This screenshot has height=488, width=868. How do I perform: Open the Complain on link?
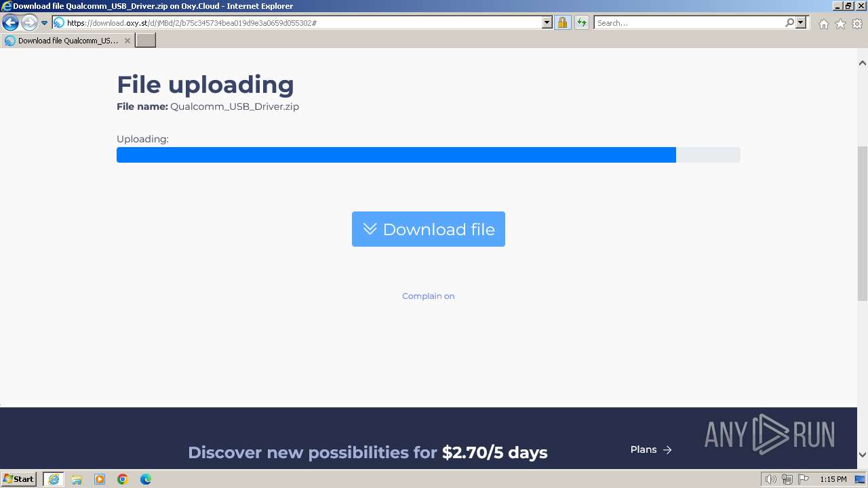click(429, 296)
